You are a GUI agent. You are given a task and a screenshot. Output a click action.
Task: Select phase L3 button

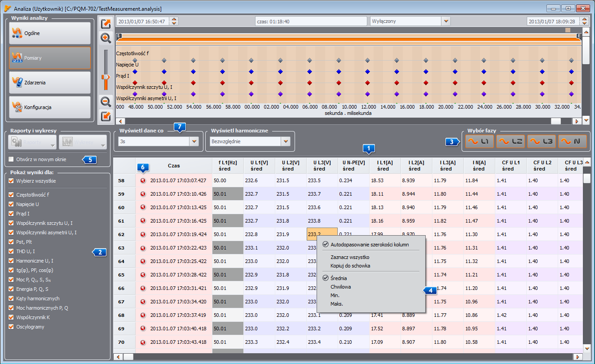click(x=542, y=141)
